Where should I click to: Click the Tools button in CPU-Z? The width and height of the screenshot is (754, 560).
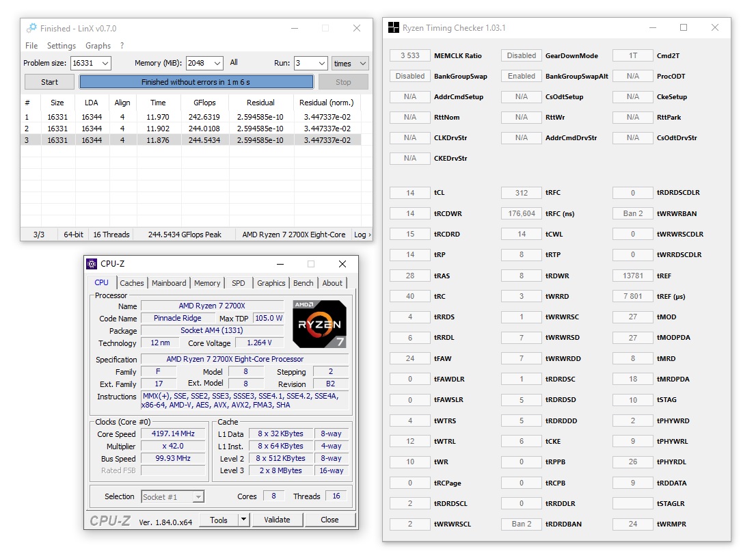click(x=219, y=520)
